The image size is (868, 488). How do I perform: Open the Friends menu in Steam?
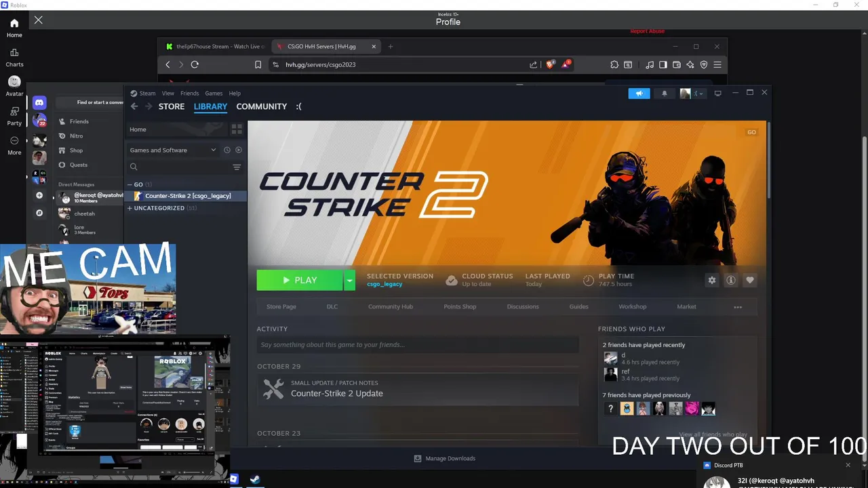pyautogui.click(x=189, y=94)
